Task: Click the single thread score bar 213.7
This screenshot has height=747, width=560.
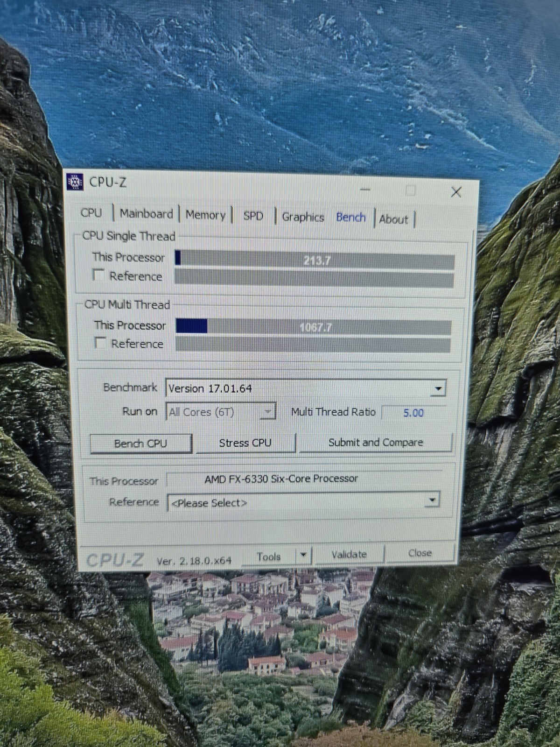Action: (x=315, y=260)
